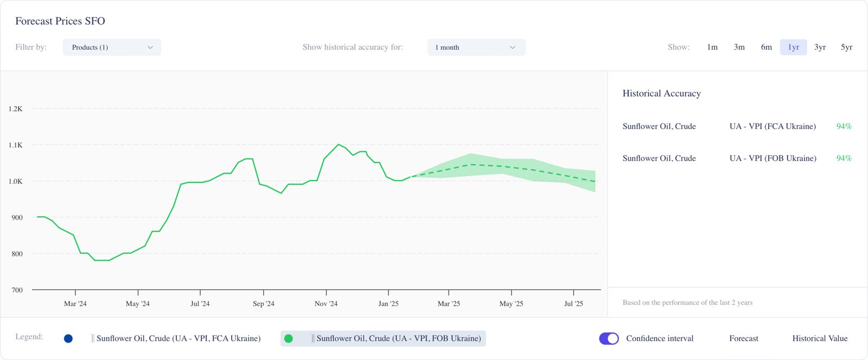Click the green FOB Ukraine legend dot

point(289,339)
